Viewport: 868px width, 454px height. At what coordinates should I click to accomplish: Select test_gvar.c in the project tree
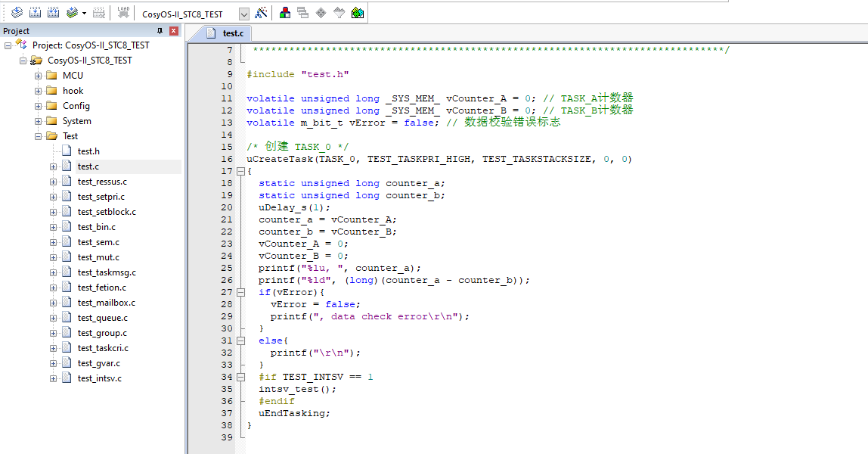99,363
